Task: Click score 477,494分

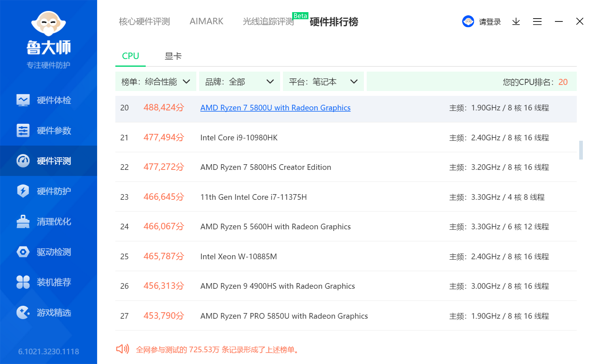Action: click(x=164, y=138)
